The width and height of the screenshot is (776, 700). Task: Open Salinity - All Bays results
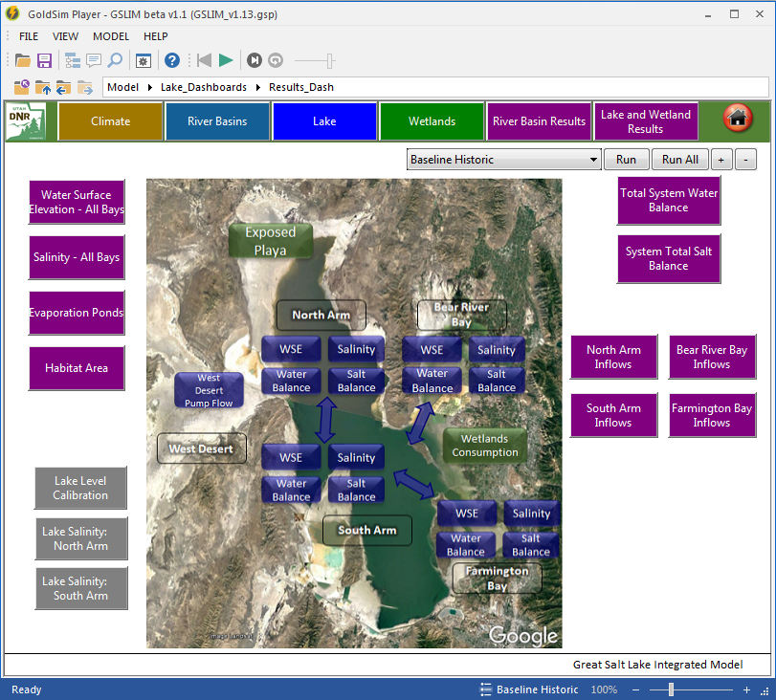coord(77,257)
